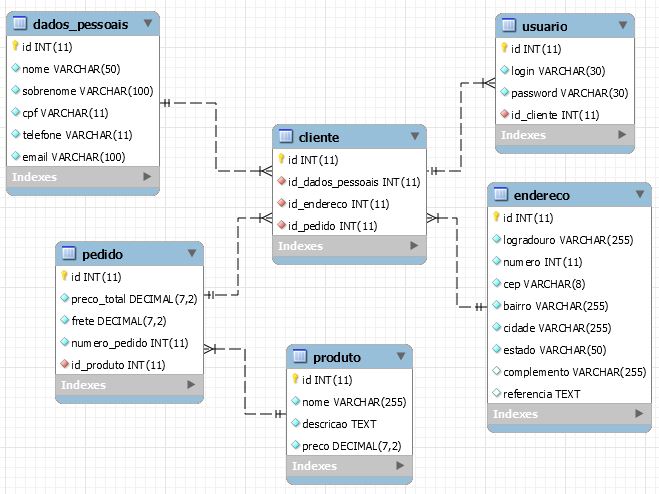Collapse cliente table with header arrow
The height and width of the screenshot is (494, 659).
pos(415,136)
